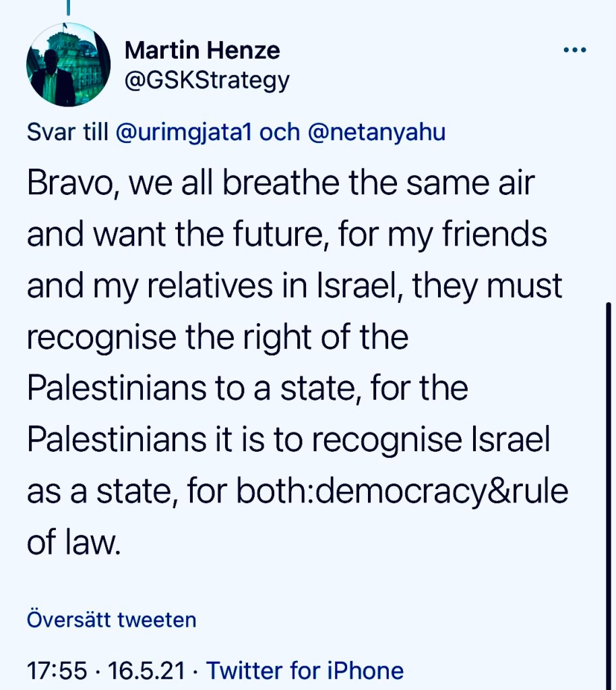Tap the 'relatives in Israel' phrase
This screenshot has width=616, height=690.
tap(261, 286)
